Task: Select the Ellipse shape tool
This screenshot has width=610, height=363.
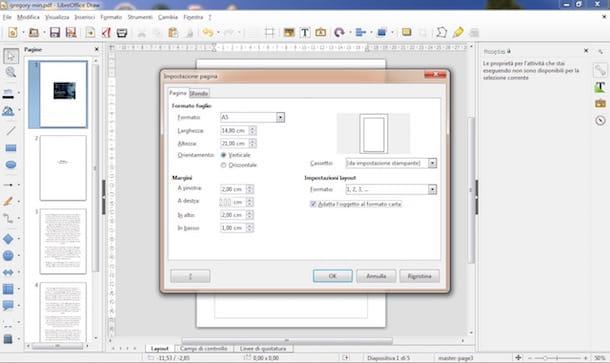Action: pyautogui.click(x=11, y=165)
